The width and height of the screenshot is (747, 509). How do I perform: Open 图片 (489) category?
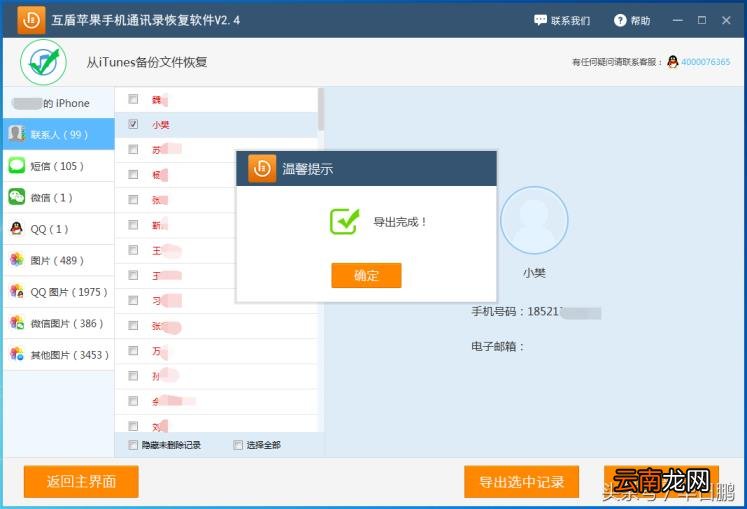tap(59, 260)
